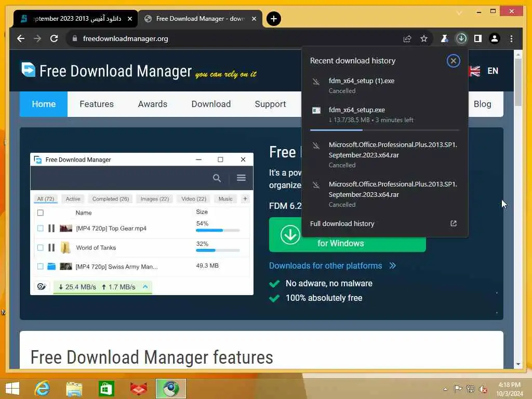Tick the select-all checkbox beside Name
This screenshot has height=399, width=532.
point(41,212)
